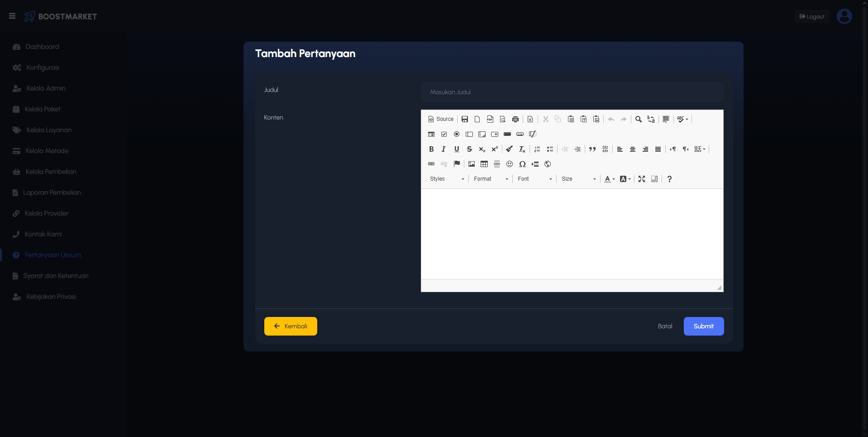
Task: Open the Font dropdown
Action: [534, 179]
